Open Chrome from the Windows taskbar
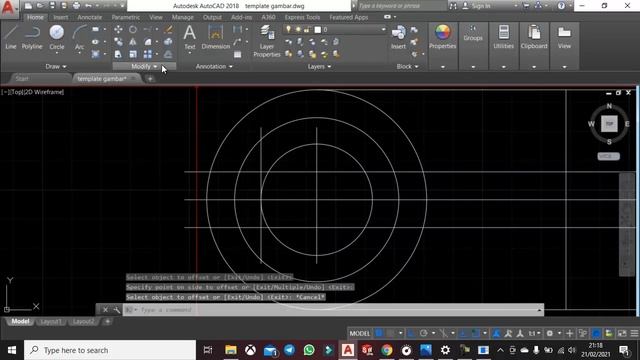The width and height of the screenshot is (640, 360). pyautogui.click(x=387, y=350)
